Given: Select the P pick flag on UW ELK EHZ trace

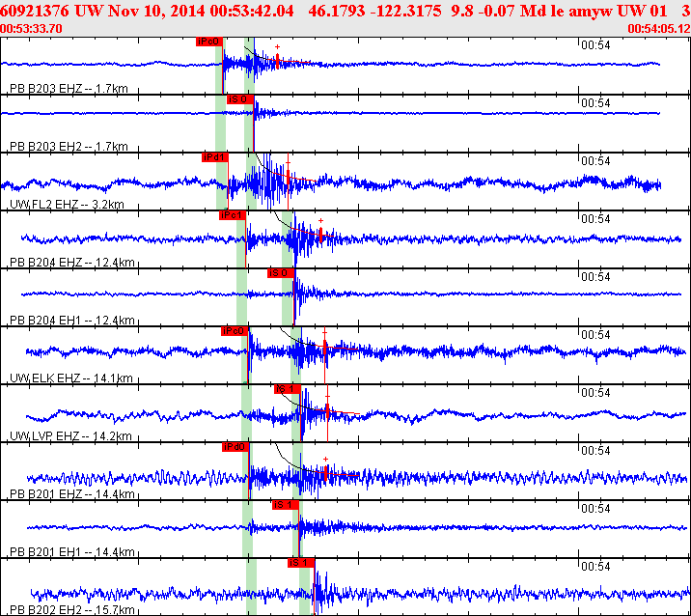Looking at the screenshot, I should click(235, 330).
